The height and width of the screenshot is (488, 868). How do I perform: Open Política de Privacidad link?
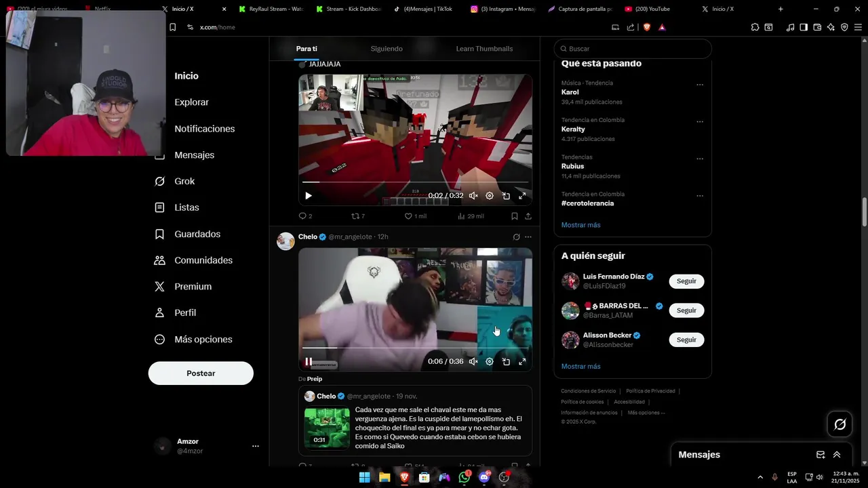pos(650,391)
